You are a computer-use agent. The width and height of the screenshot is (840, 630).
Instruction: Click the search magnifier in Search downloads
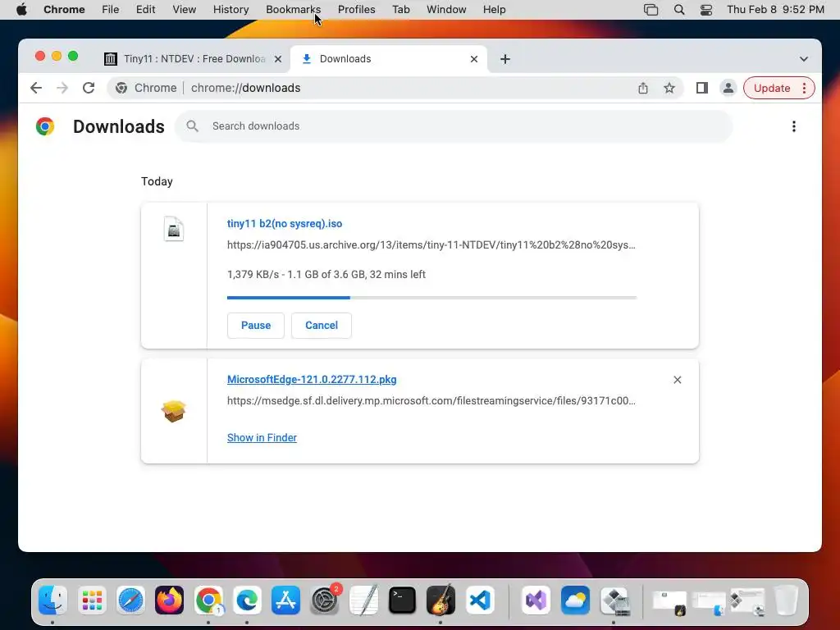click(192, 126)
